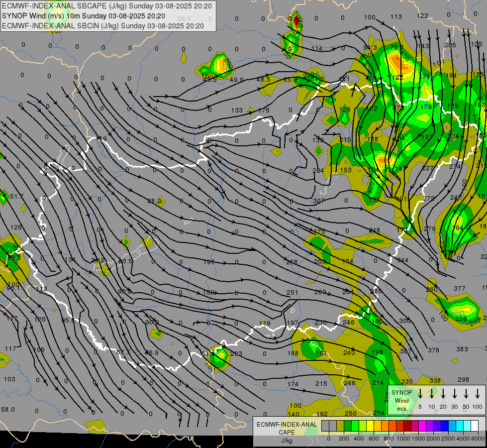Screen dimensions: 487x448
Task: Click the map value '226'
Action: pyautogui.click(x=461, y=319)
